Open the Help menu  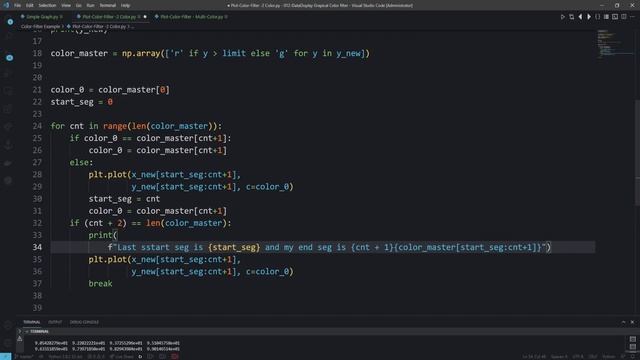pos(125,5)
